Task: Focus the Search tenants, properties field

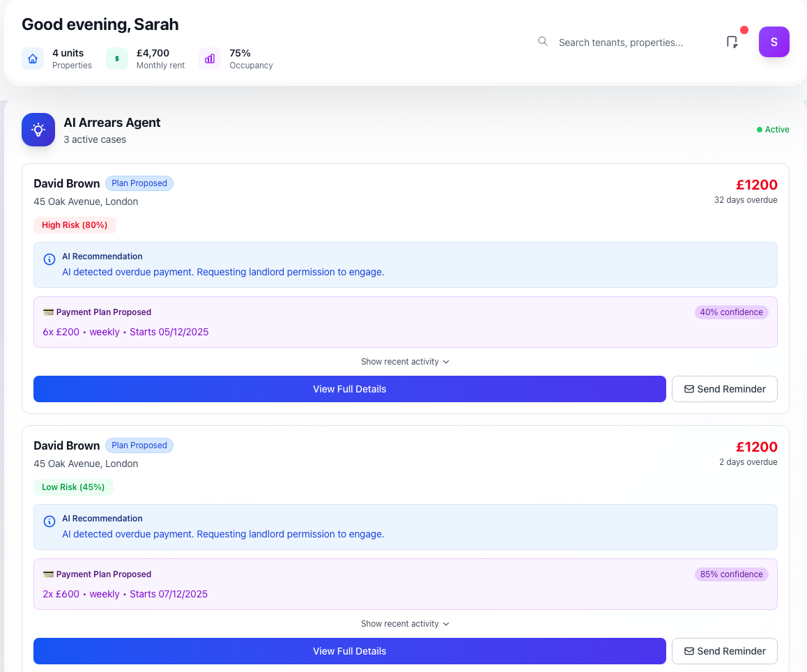Action: click(x=627, y=43)
